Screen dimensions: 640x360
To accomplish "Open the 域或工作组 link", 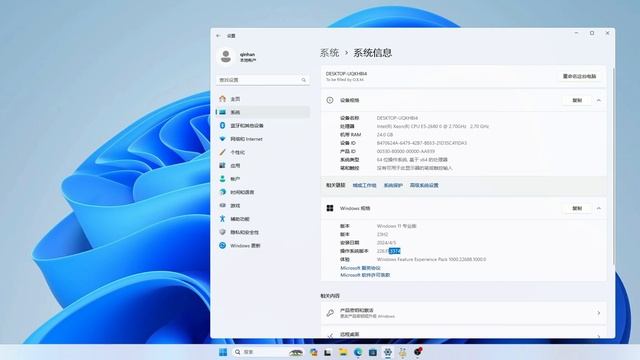I will click(x=364, y=185).
